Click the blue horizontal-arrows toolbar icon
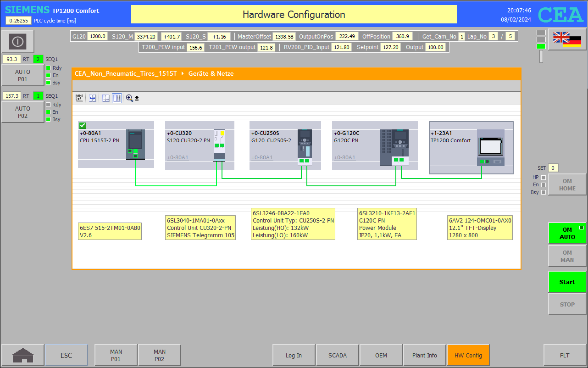This screenshot has width=588, height=368. 93,98
